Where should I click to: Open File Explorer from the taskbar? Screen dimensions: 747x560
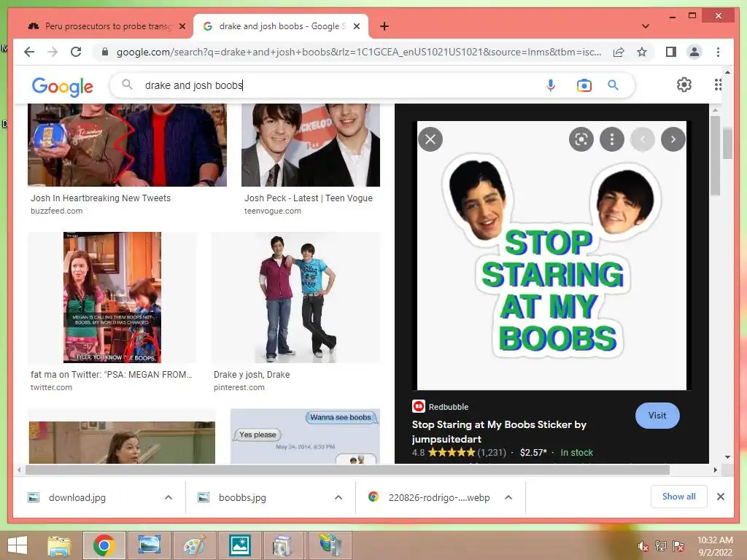[59, 545]
